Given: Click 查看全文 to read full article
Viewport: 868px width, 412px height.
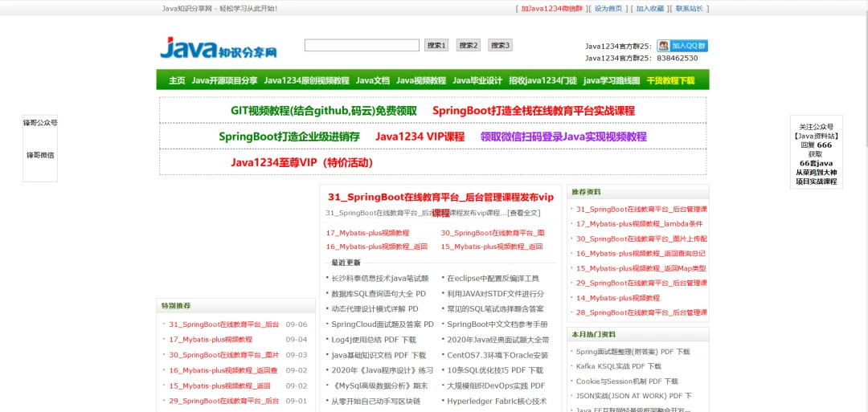Looking at the screenshot, I should [524, 213].
